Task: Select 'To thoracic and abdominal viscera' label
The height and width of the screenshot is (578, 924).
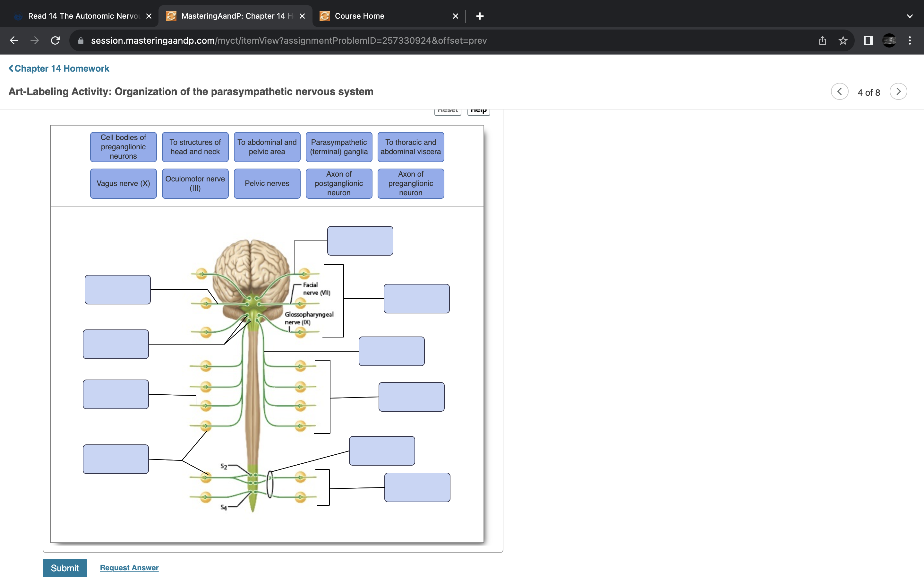Action: pos(410,147)
